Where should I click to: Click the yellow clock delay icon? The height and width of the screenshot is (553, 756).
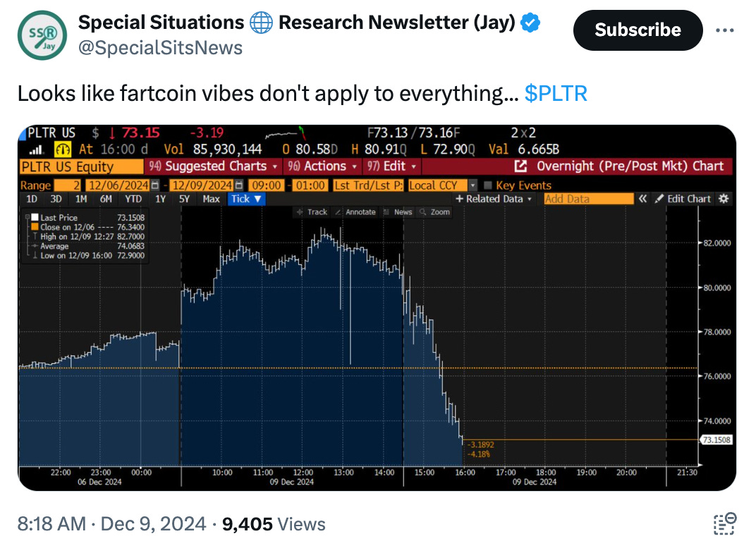click(63, 150)
